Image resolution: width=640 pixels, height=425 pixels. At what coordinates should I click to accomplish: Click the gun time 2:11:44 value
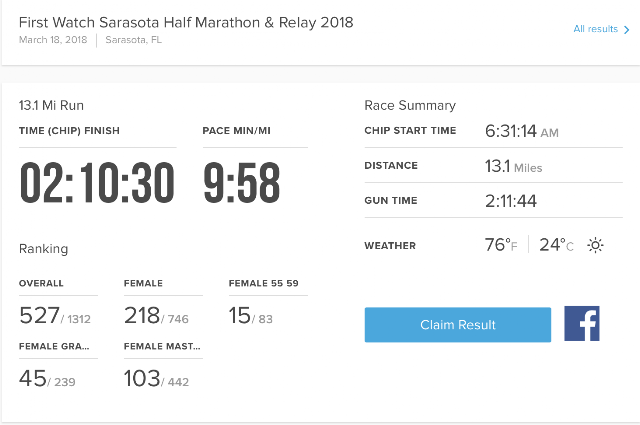pos(511,201)
